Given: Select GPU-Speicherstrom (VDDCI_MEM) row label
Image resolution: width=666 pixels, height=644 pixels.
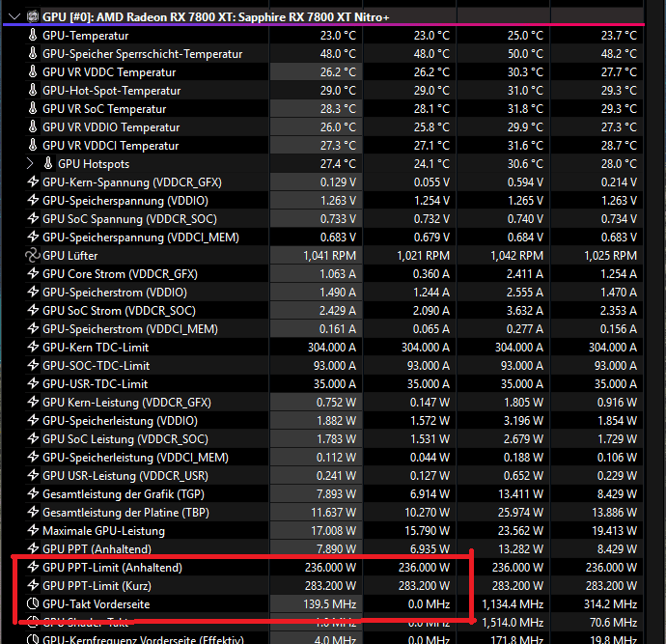Looking at the screenshot, I should (x=130, y=329).
